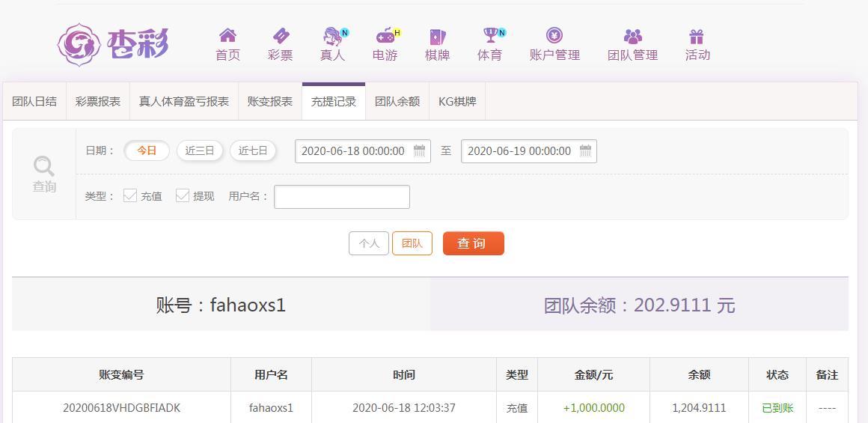
Task: Click the 团队管理 people group icon
Action: (x=633, y=37)
